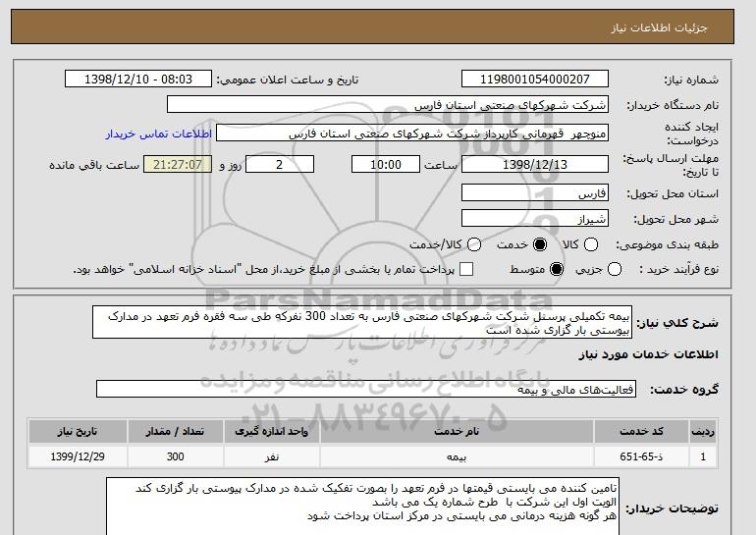Click the request creator name field
The image size is (756, 535).
412,134
